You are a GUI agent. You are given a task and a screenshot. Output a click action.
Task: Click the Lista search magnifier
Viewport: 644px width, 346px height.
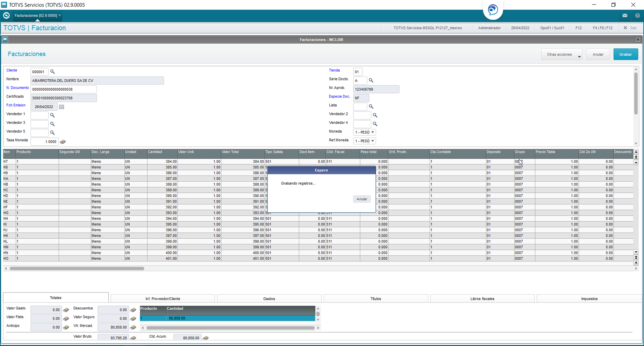coord(371,107)
